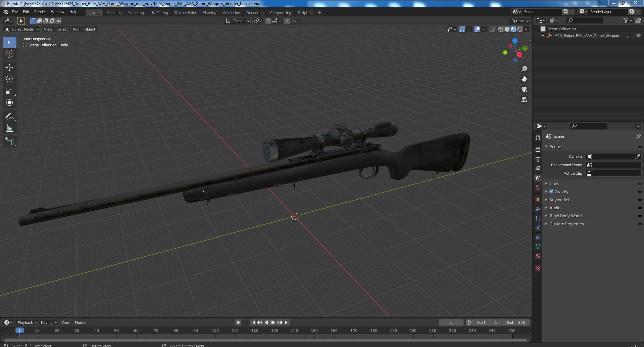Open Material properties tab
The height and width of the screenshot is (347, 644).
[538, 256]
